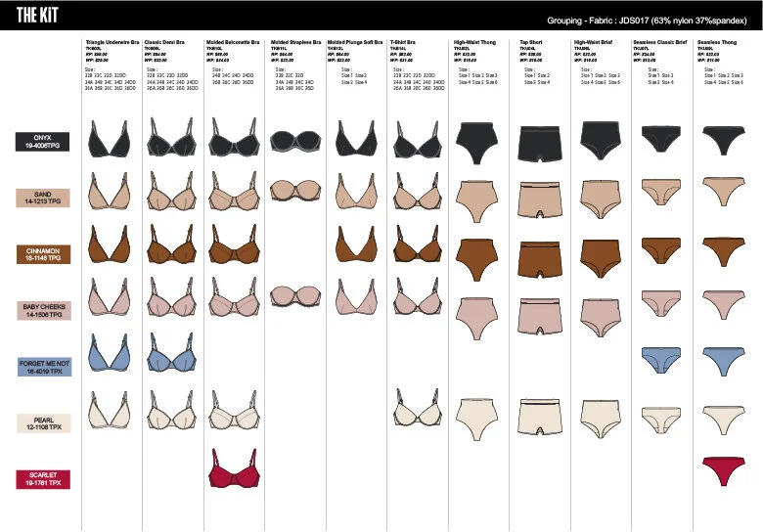Select the blue Triangle Underwire Bra sketch
The image size is (763, 532).
pos(110,353)
